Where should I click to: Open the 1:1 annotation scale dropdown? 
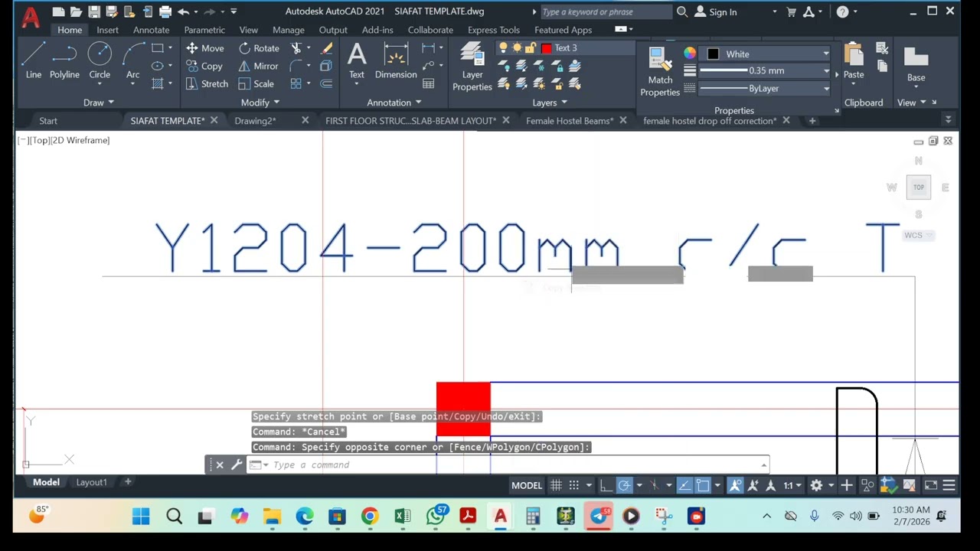792,485
